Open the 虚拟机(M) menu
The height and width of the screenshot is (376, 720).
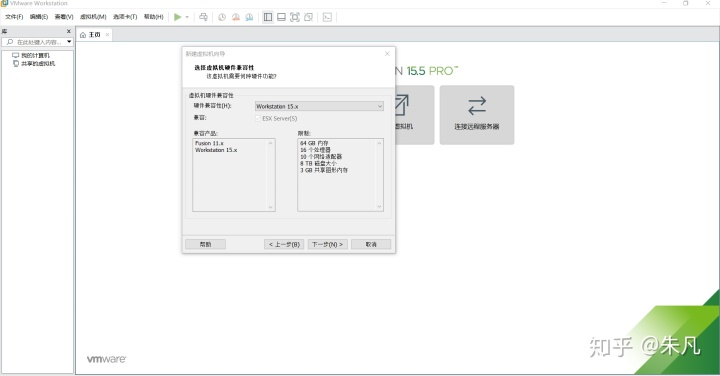[x=93, y=17]
